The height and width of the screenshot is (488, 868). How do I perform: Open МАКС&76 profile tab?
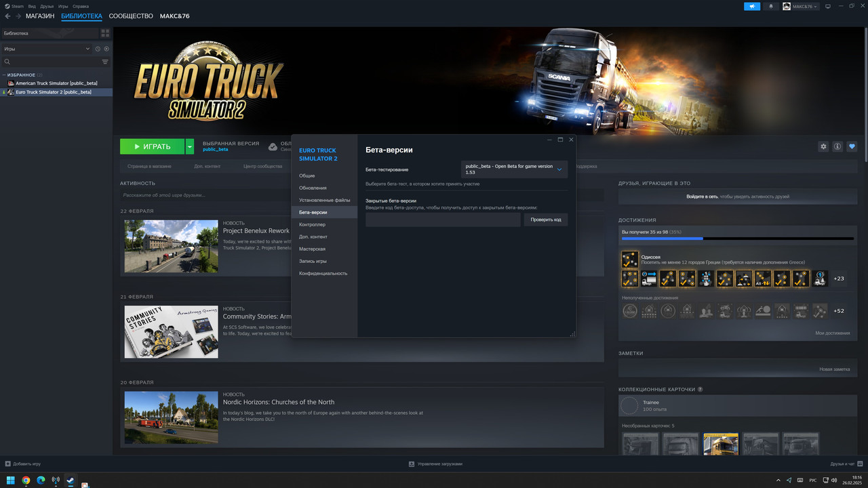[x=175, y=16]
